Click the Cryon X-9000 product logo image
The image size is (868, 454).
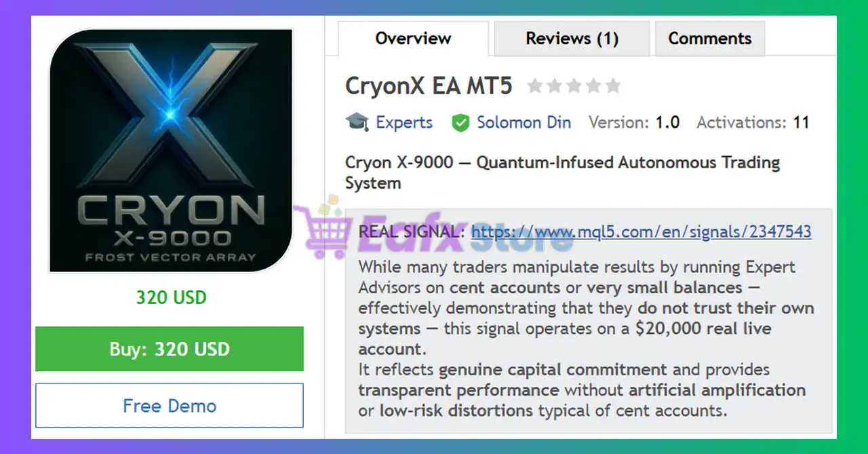point(171,150)
